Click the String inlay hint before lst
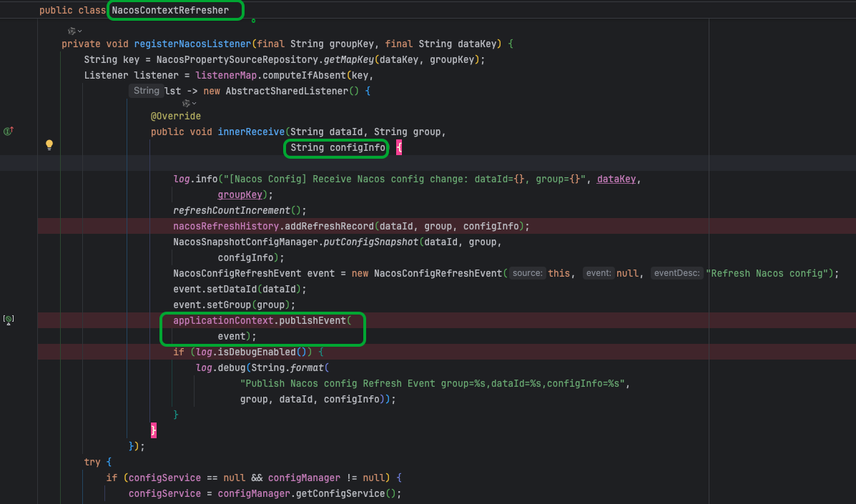 point(147,91)
